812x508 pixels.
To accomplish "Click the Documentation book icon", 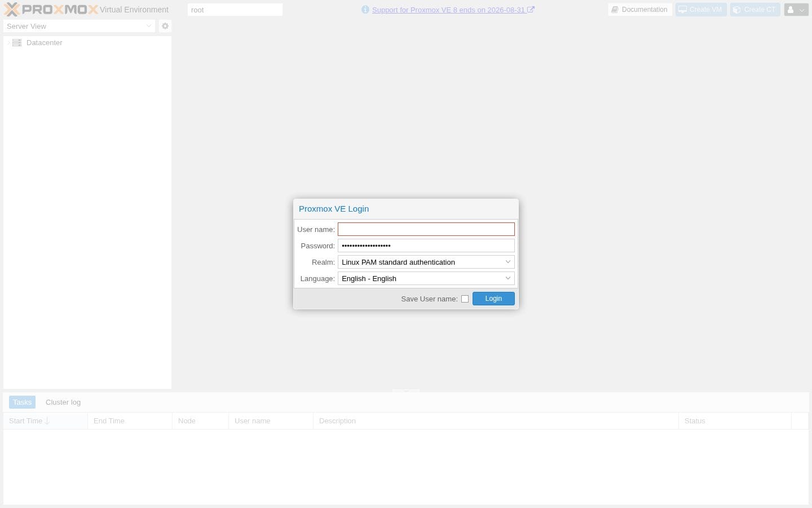I will 615,10.
